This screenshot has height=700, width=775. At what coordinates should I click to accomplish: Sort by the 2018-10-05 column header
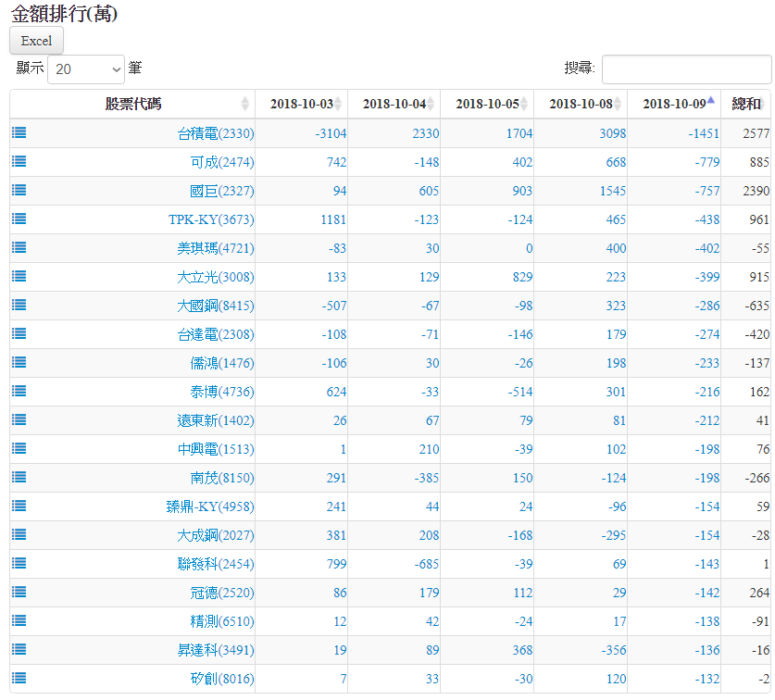point(487,104)
